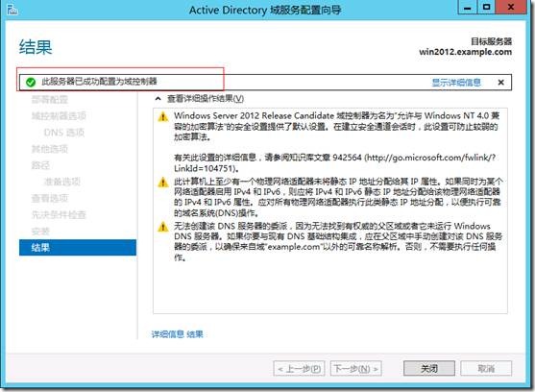Image resolution: width=535 pixels, height=392 pixels.
Task: Select the 其他选项 step in sidebar
Action: click(50, 149)
